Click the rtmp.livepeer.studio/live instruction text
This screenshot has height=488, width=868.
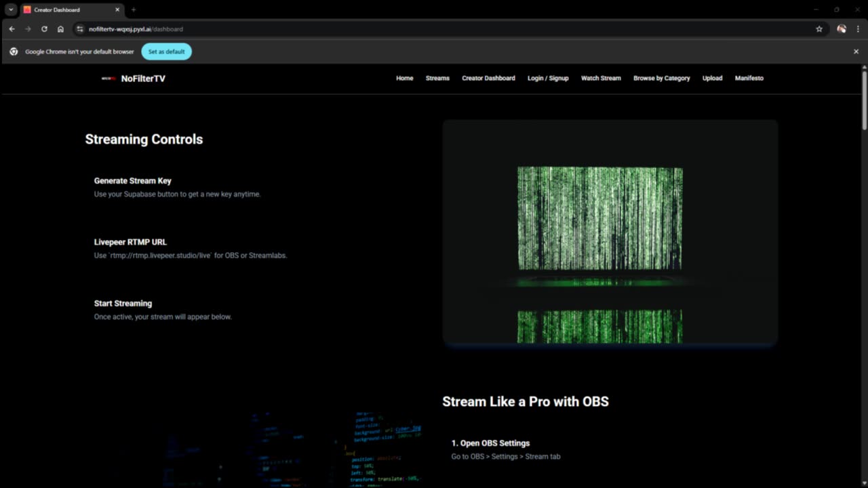coord(191,256)
